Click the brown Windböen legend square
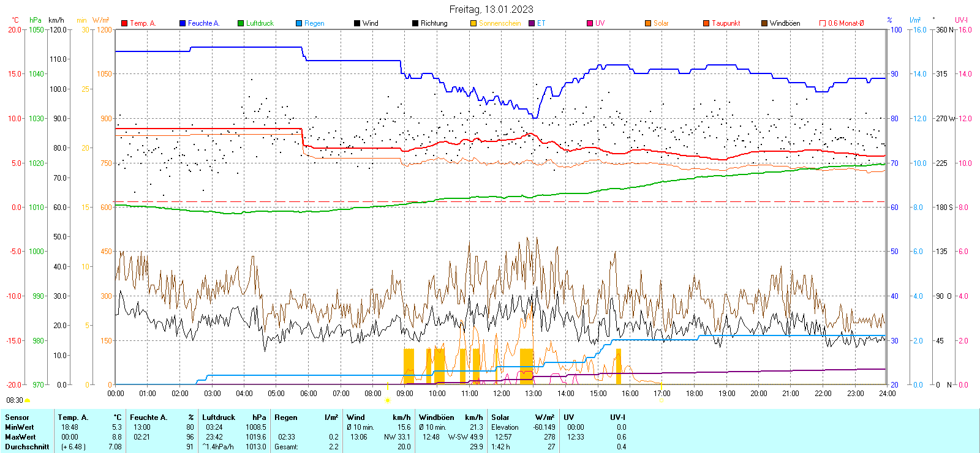 pyautogui.click(x=764, y=23)
